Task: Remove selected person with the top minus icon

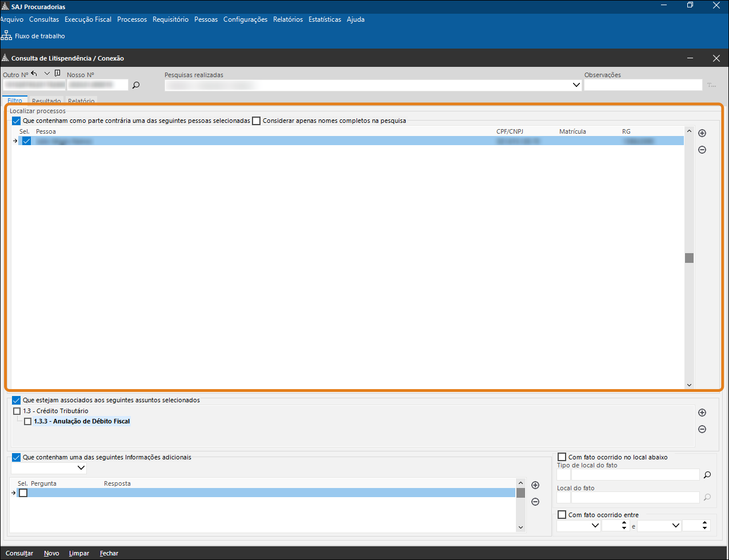Action: 702,150
